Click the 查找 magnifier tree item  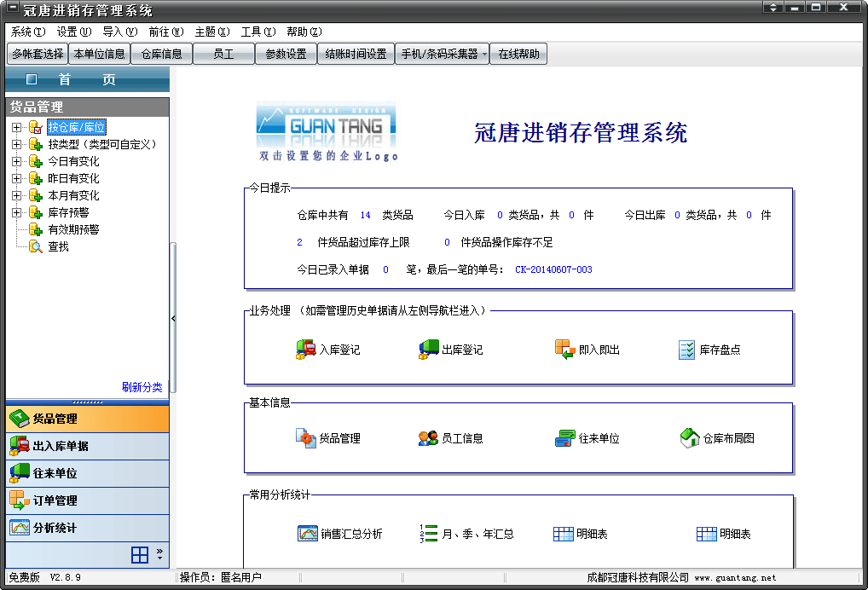click(36, 246)
